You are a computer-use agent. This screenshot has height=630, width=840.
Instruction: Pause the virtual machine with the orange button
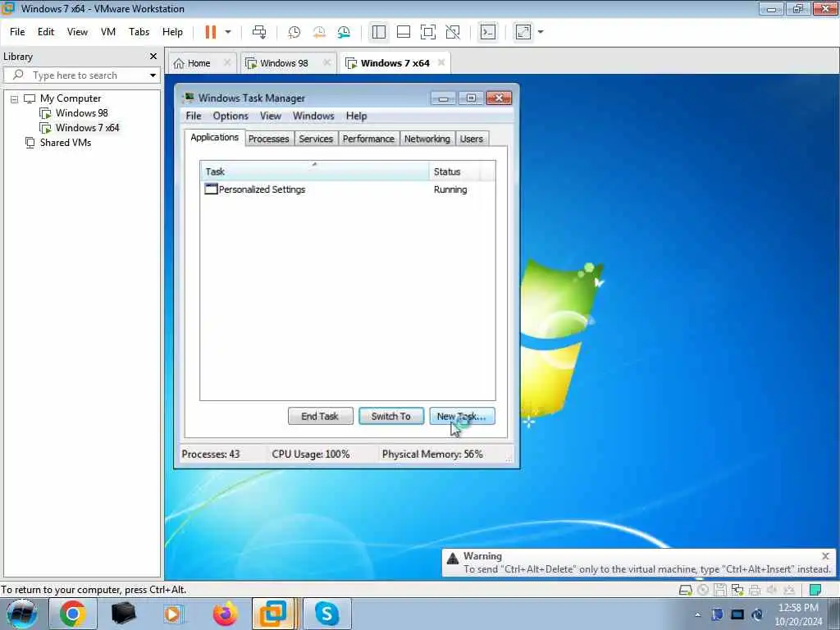click(211, 32)
